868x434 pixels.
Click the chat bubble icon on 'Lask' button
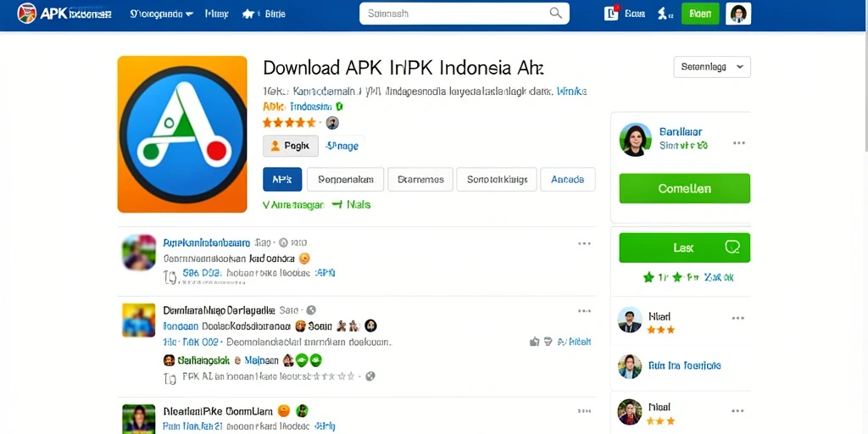click(732, 248)
